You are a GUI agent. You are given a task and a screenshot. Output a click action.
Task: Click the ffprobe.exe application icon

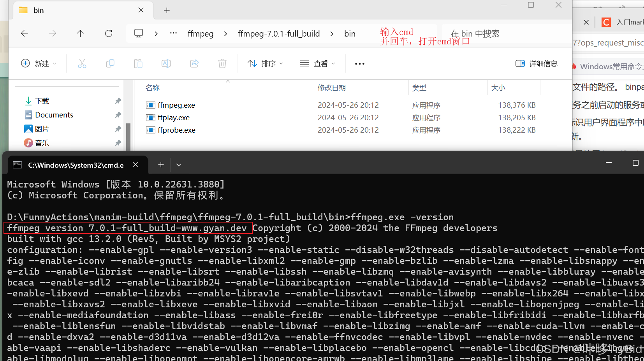coord(151,130)
